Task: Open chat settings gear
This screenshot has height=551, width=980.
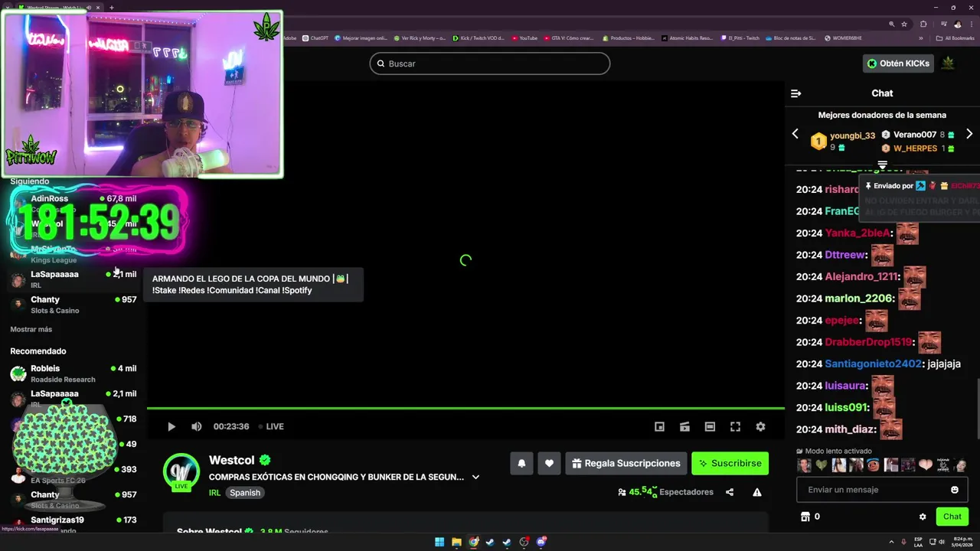Action: (x=923, y=517)
